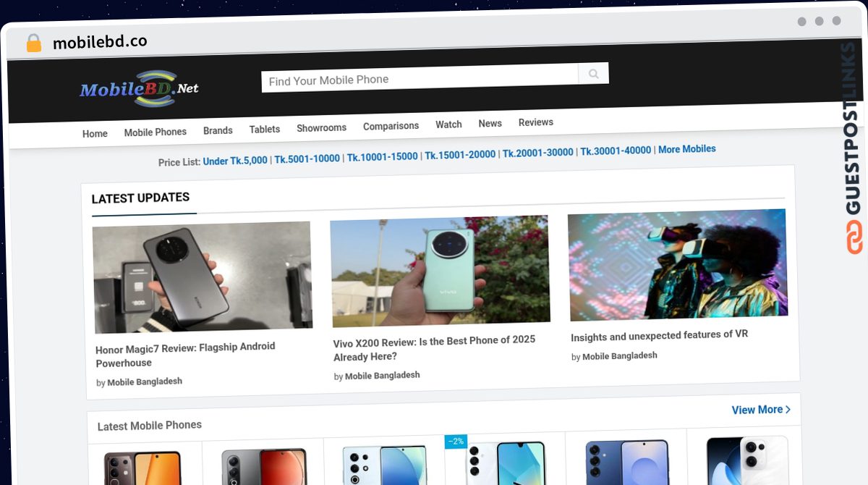
Task: Click the search magnifier button
Action: pos(593,73)
